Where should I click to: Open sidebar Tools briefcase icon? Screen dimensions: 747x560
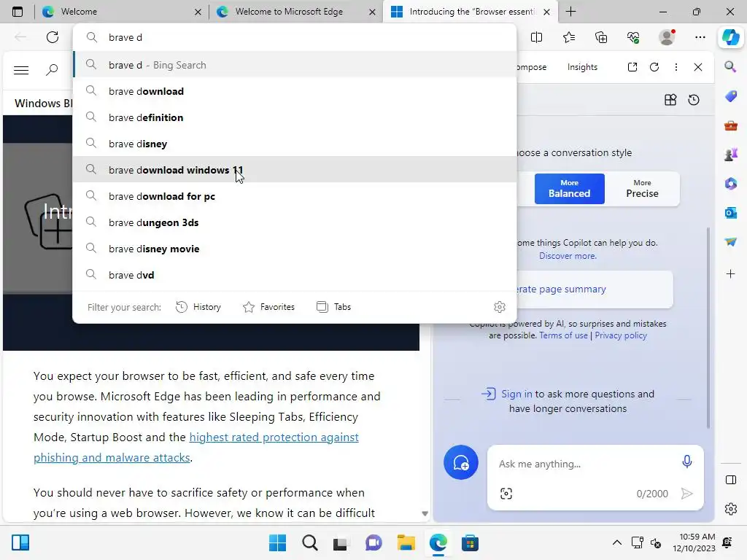click(731, 125)
